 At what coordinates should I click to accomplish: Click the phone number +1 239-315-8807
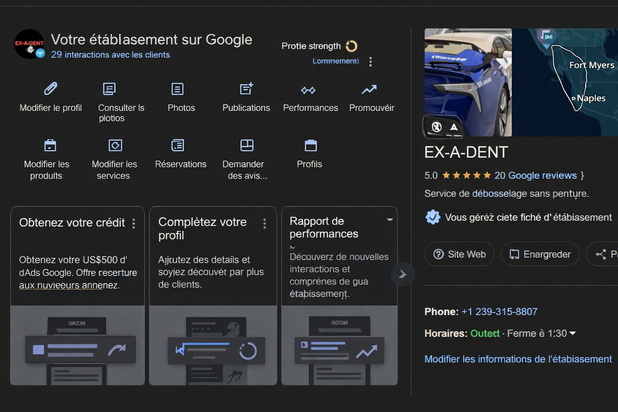[x=499, y=312]
